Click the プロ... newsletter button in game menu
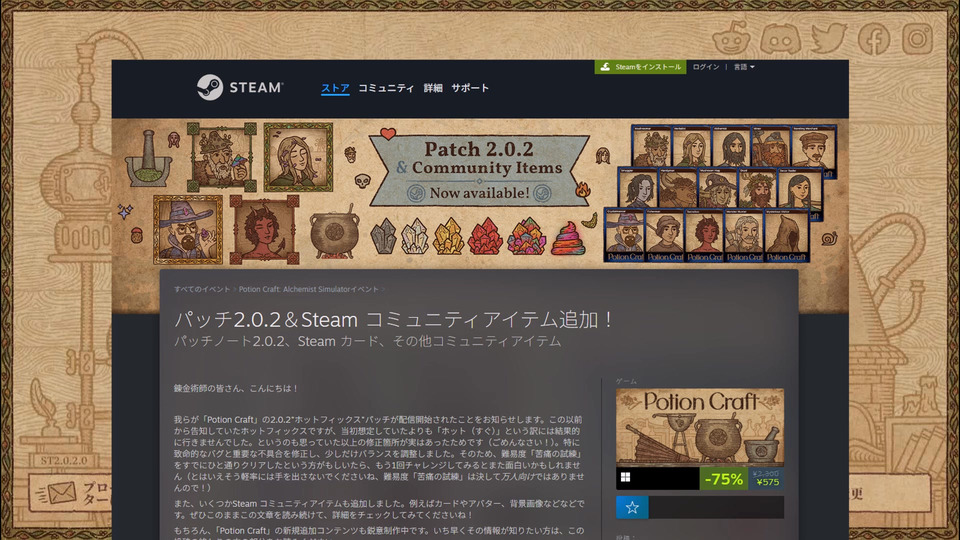Image resolution: width=960 pixels, height=540 pixels. 72,493
